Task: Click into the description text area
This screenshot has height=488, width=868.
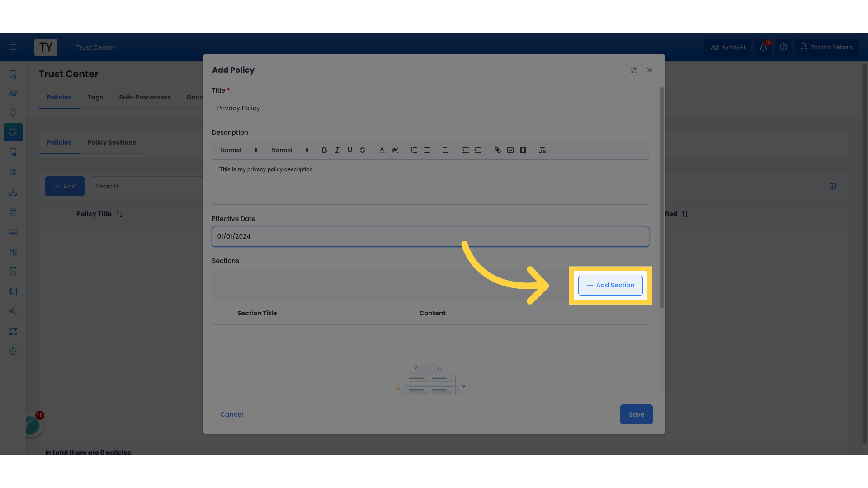Action: 430,182
